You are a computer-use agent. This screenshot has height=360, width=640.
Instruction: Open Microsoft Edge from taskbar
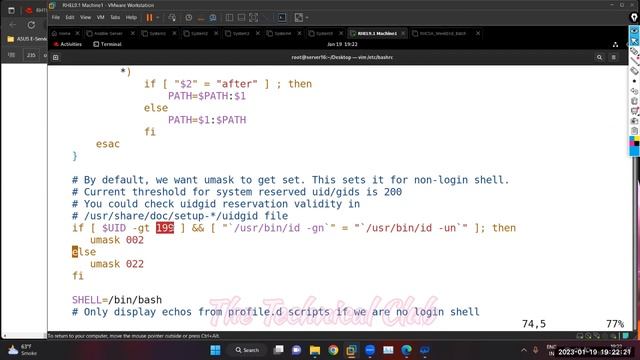point(407,350)
